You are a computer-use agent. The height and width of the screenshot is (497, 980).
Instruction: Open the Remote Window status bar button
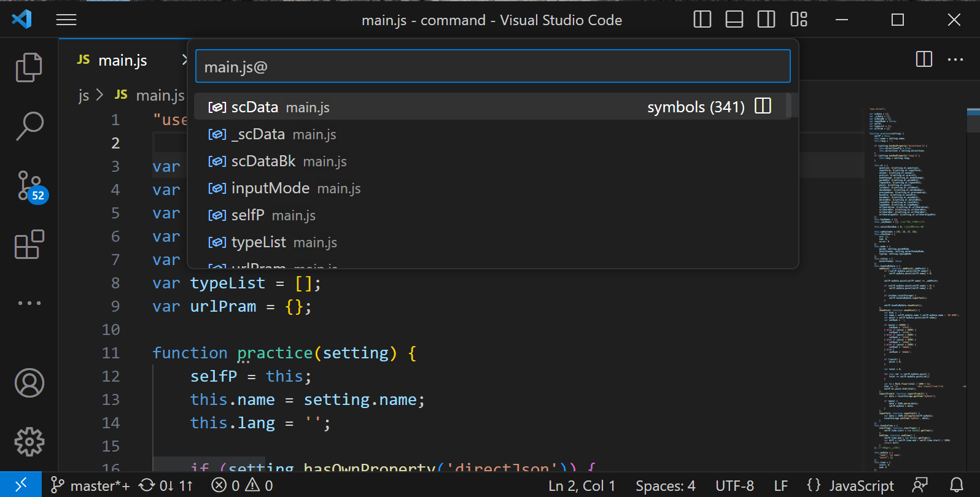click(x=20, y=485)
